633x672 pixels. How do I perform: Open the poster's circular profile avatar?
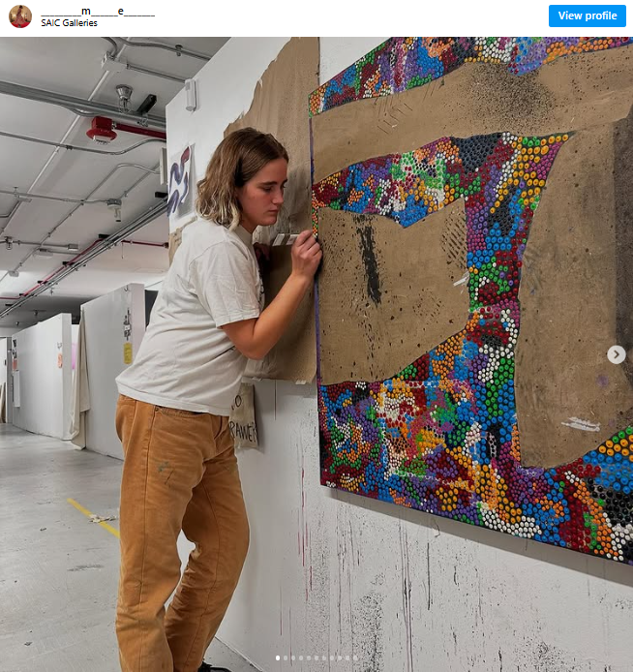pos(20,16)
